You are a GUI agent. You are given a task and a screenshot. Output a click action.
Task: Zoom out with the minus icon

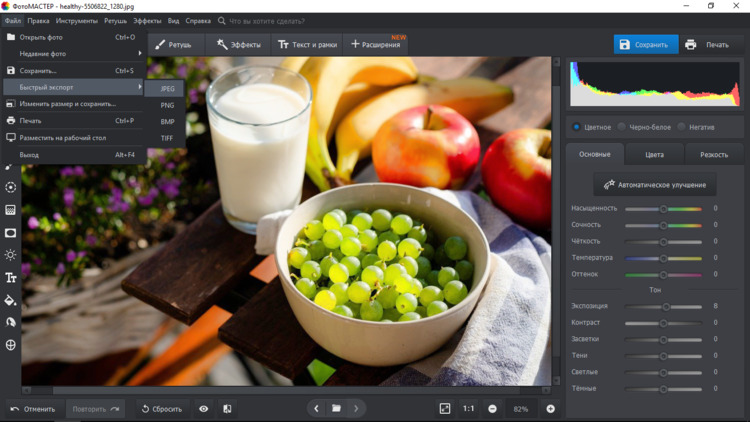click(x=492, y=409)
